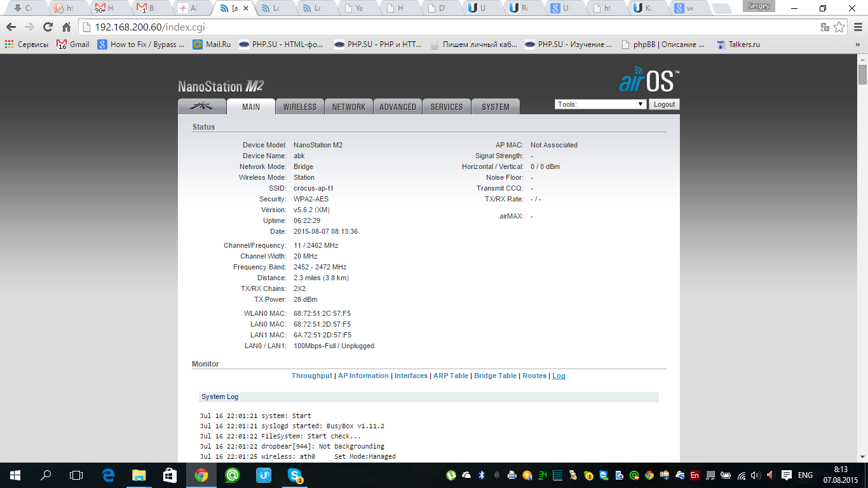Viewport: 868px width, 488px height.
Task: Expand the Tools dropdown
Action: point(600,104)
